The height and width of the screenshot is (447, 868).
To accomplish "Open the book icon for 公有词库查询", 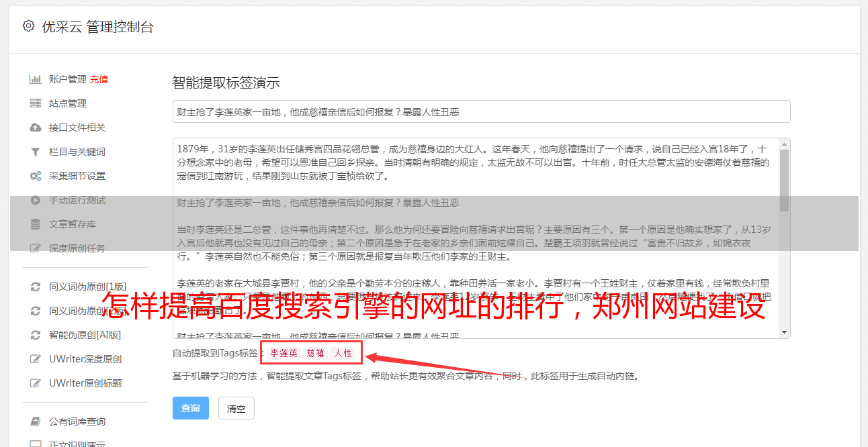I will pos(36,421).
